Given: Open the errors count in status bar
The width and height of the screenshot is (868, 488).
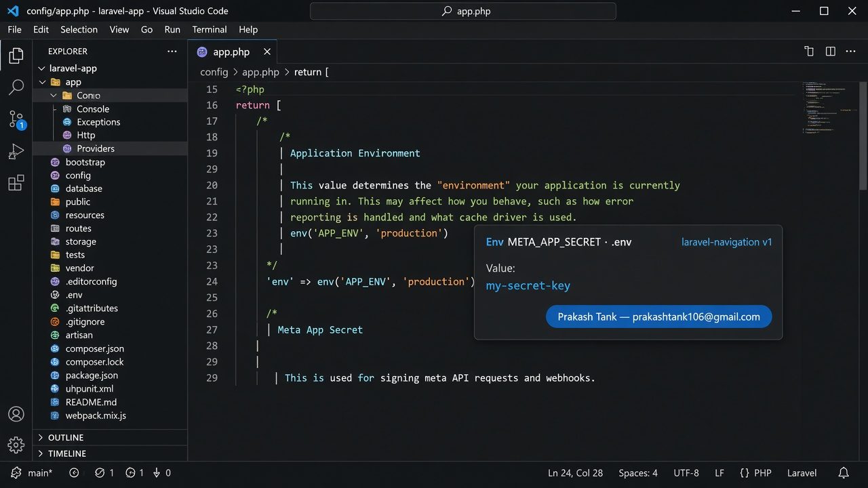Looking at the screenshot, I should point(104,473).
